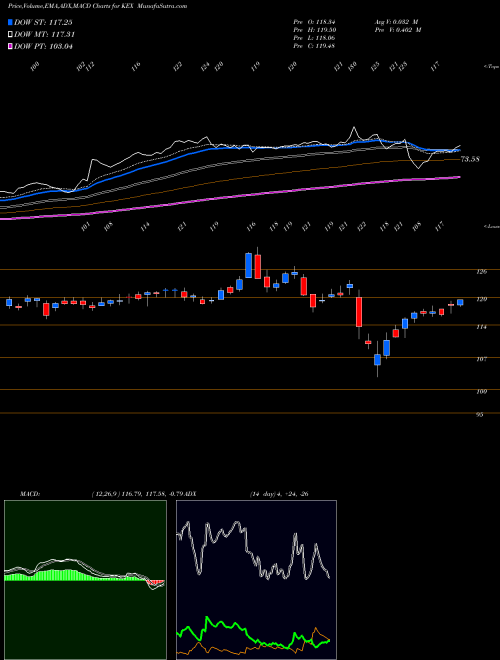This screenshot has width=500, height=660.
Task: Click the 120 price axis label
Action: pyautogui.click(x=481, y=299)
